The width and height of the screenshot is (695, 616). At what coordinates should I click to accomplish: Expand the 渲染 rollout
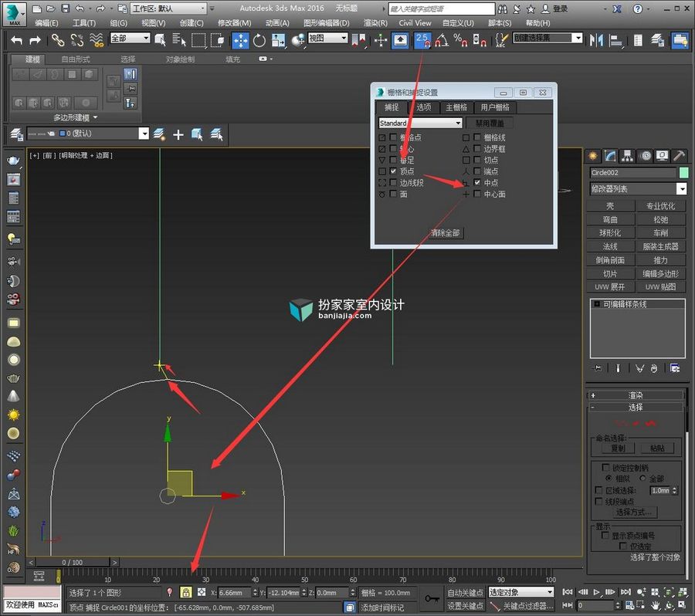point(636,395)
